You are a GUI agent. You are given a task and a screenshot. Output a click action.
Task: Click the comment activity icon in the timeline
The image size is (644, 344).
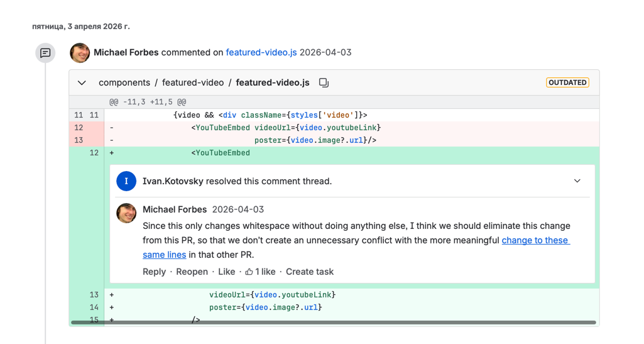[45, 53]
